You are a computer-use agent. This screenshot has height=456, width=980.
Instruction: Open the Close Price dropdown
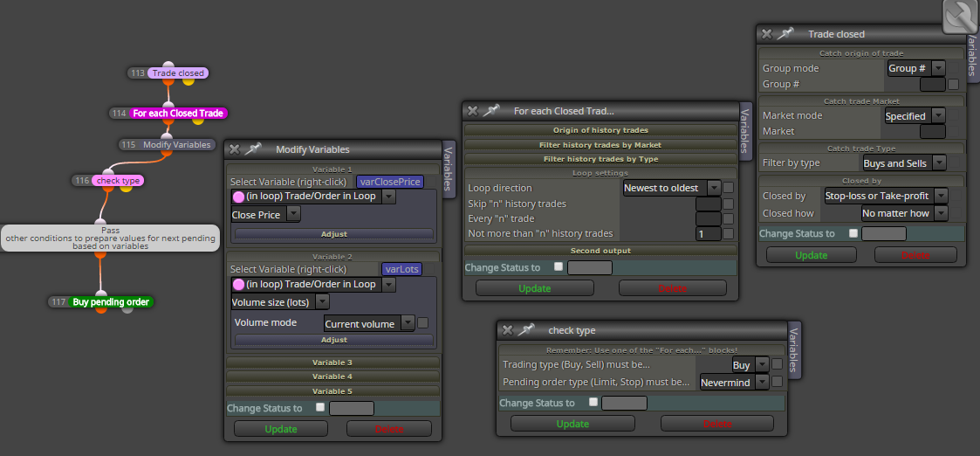pos(265,215)
